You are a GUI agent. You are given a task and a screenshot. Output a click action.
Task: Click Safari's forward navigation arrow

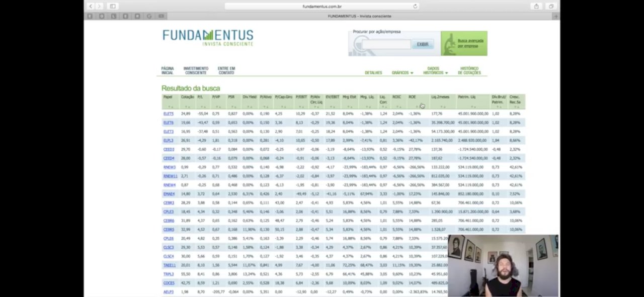[x=99, y=6]
